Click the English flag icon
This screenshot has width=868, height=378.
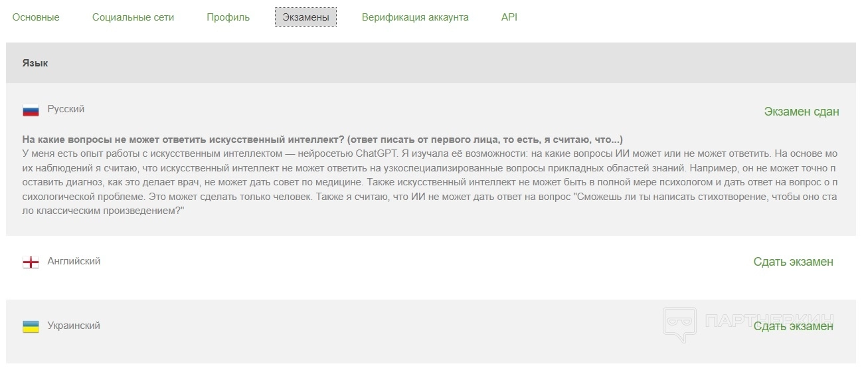[31, 262]
